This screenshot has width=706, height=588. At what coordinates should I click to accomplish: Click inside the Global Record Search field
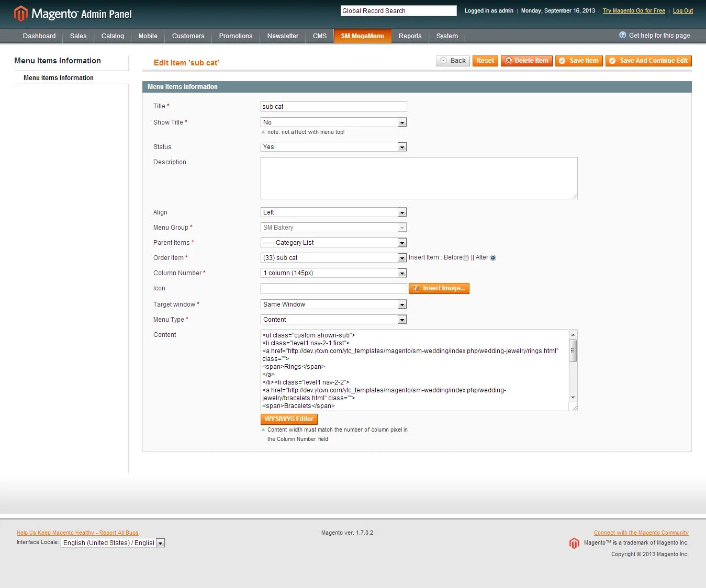click(398, 10)
